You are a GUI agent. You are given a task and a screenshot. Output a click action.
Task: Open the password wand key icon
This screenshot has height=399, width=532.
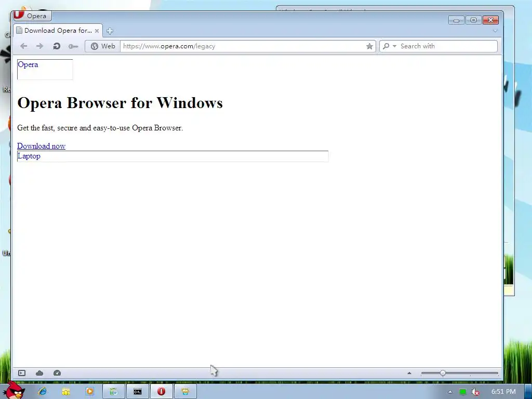[73, 46]
